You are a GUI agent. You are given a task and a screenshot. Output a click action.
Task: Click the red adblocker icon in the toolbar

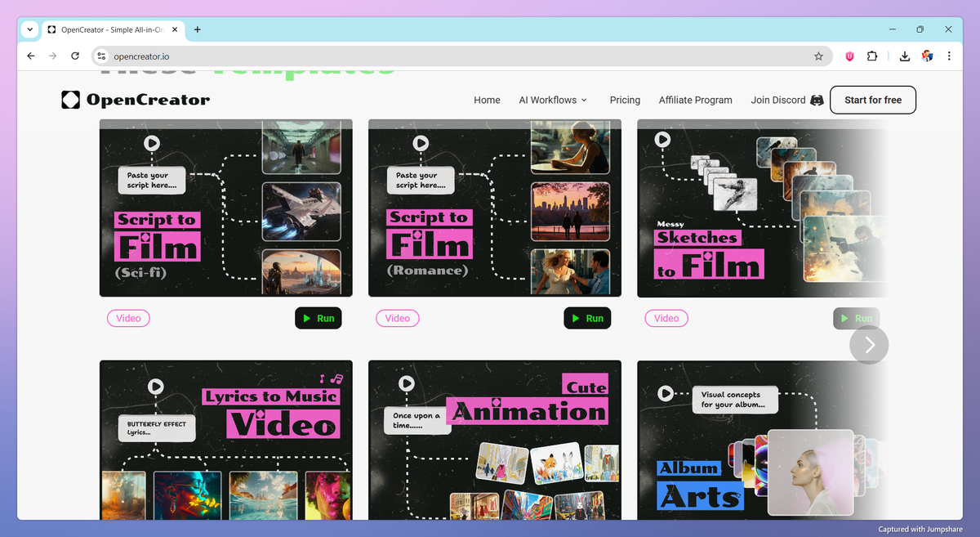coord(849,56)
